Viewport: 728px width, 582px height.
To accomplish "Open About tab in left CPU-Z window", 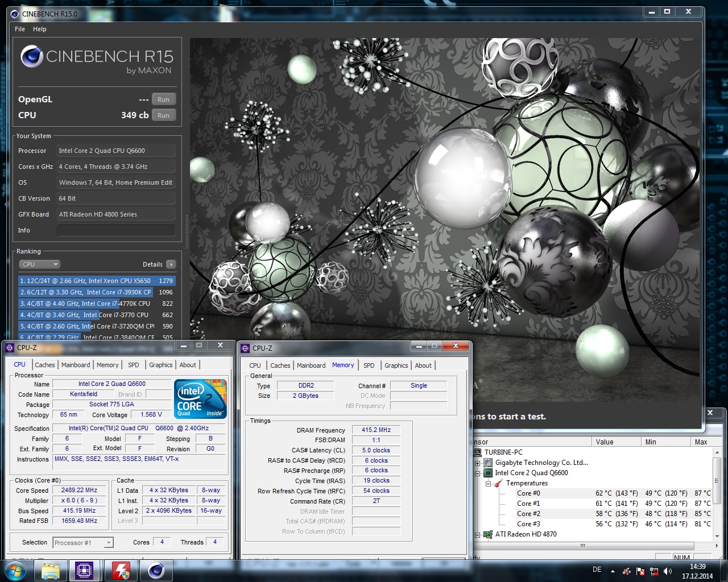I will 188,365.
